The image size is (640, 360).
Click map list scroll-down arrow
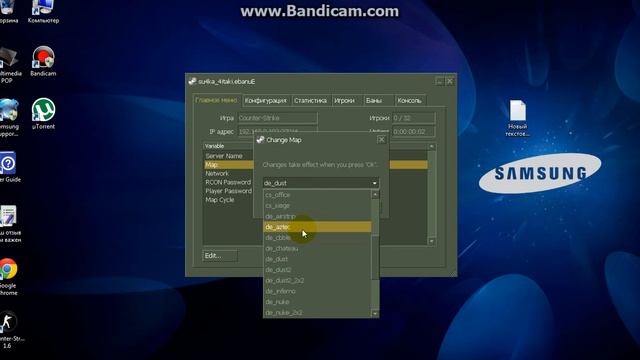click(375, 313)
